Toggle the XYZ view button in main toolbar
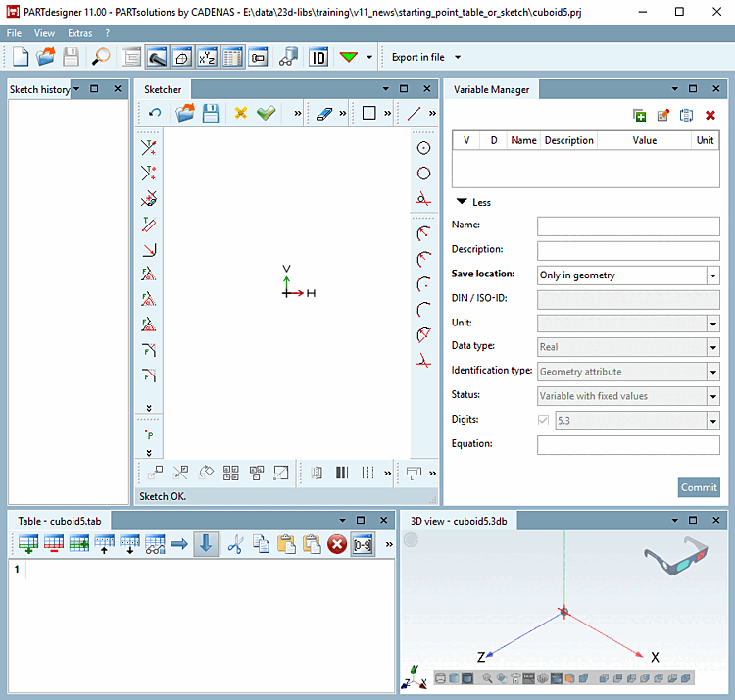This screenshot has width=735, height=700. (207, 57)
